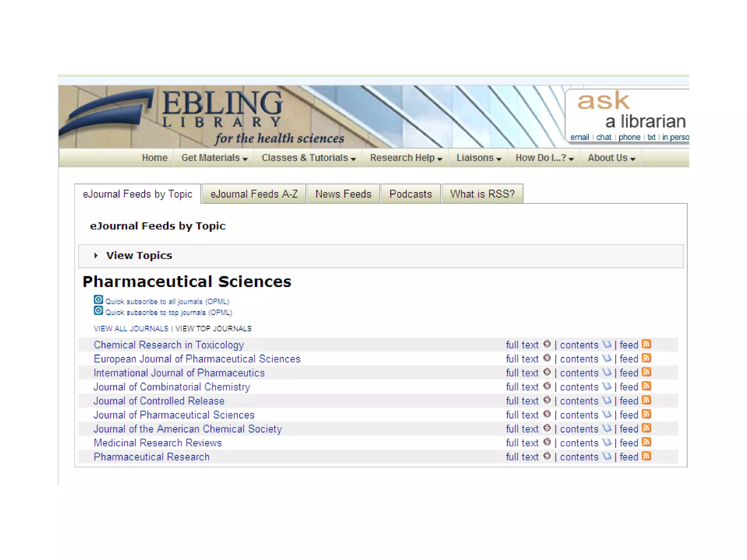The width and height of the screenshot is (747, 560).
Task: Click the chat link under ask a librarian
Action: coord(604,137)
